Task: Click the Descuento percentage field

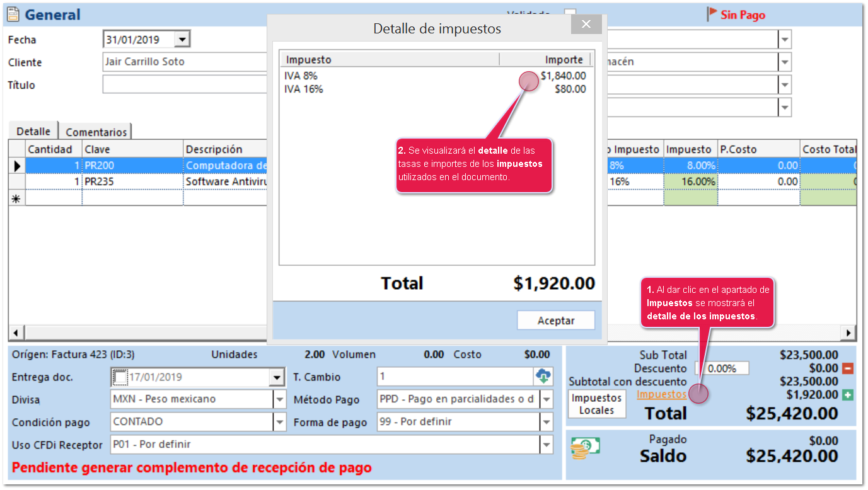Action: coord(722,368)
